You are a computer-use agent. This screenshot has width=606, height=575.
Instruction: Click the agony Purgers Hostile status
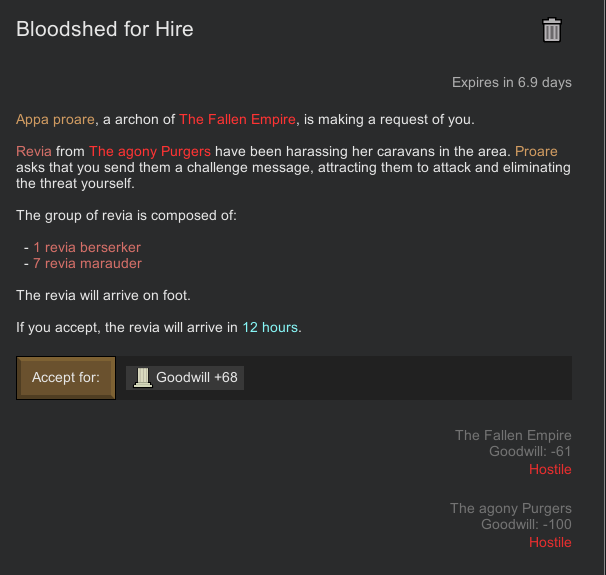pos(550,543)
